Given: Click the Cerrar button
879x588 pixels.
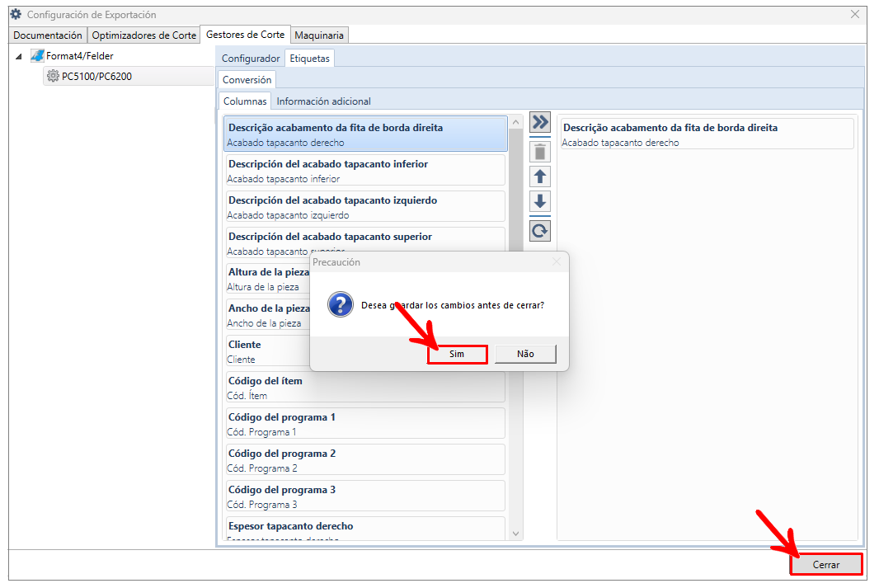Looking at the screenshot, I should pos(825,564).
